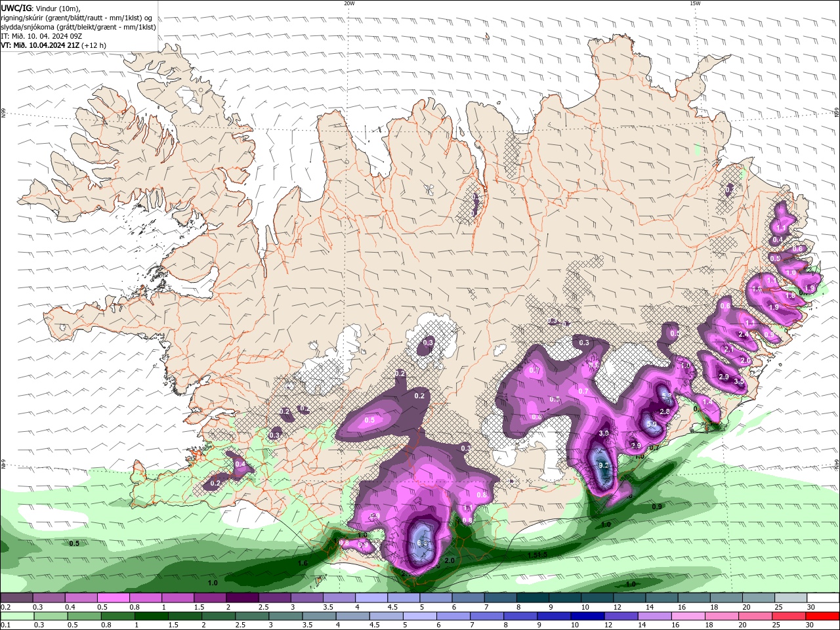Select the dark purple snow swatch labeled 2
The width and height of the screenshot is (840, 630).
click(x=241, y=598)
